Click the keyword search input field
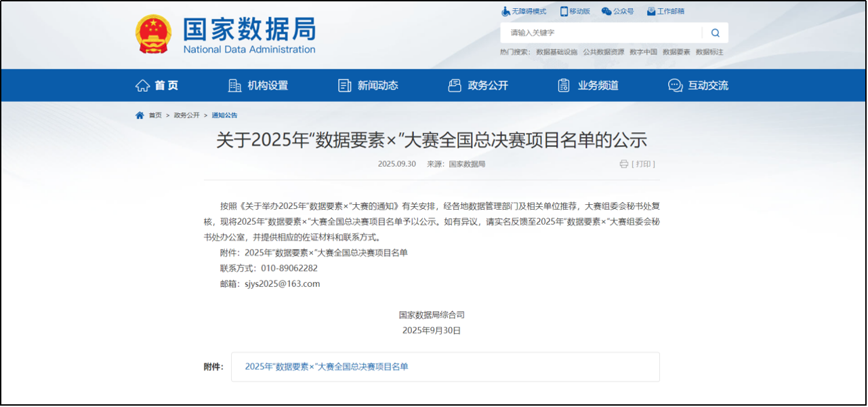Viewport: 868px width, 407px height. click(x=603, y=33)
